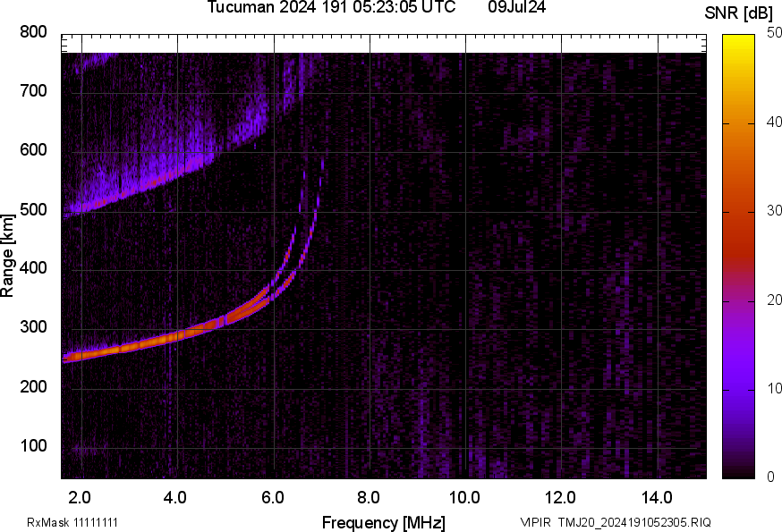Click the range tick label '100'
The width and height of the screenshot is (782, 532).
pos(33,446)
